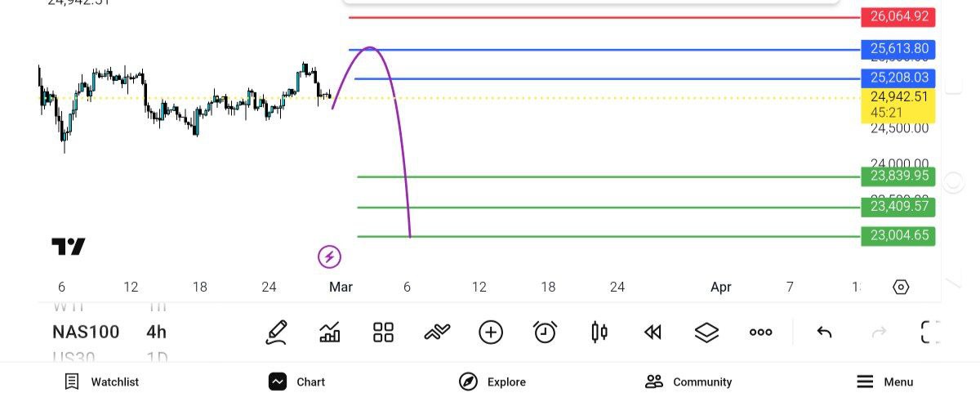This screenshot has height=402, width=980.
Task: Toggle fullscreen chart mode
Action: (930, 333)
